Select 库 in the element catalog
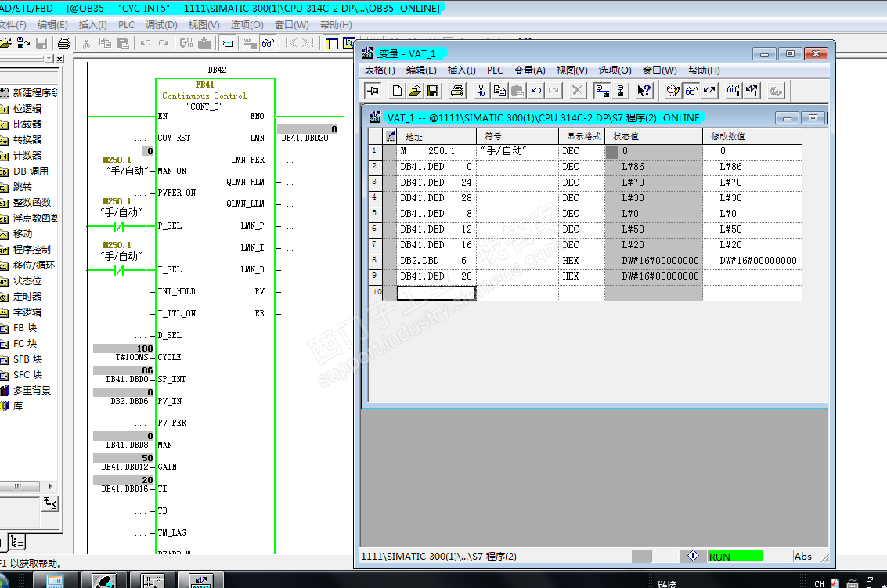 [17, 406]
